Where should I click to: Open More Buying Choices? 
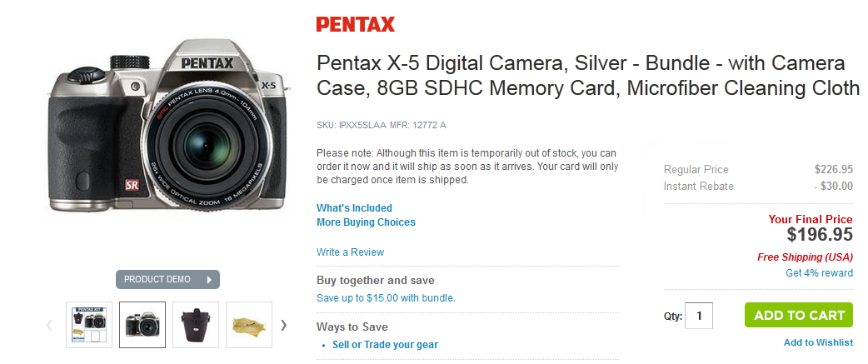(366, 222)
